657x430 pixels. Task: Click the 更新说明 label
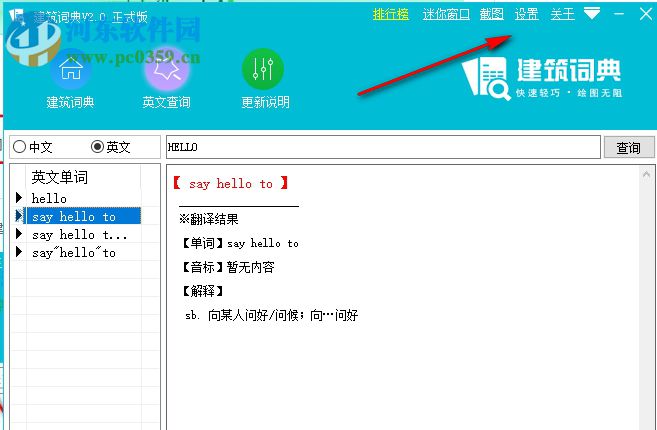(265, 102)
